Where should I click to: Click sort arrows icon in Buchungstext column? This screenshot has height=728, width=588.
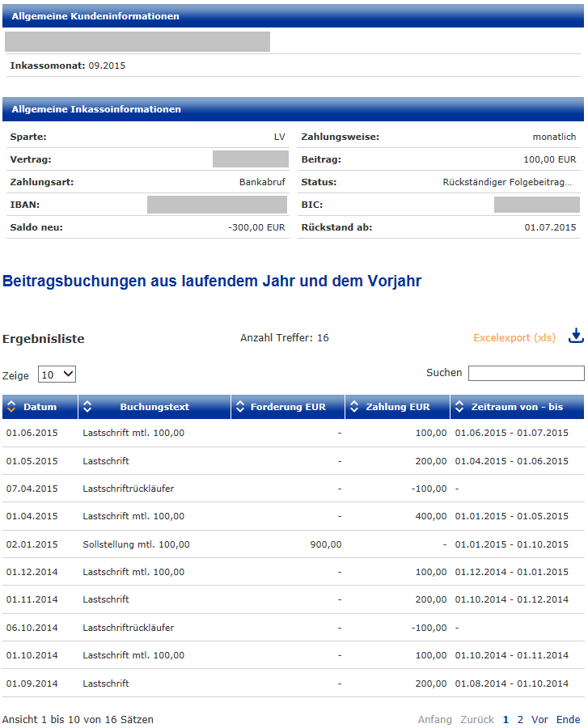[88, 407]
